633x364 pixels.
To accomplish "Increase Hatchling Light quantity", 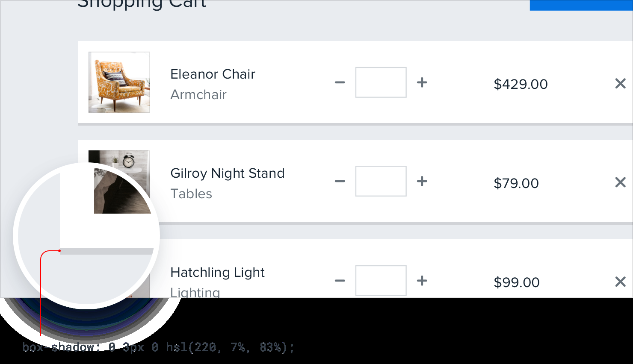I will tap(422, 281).
